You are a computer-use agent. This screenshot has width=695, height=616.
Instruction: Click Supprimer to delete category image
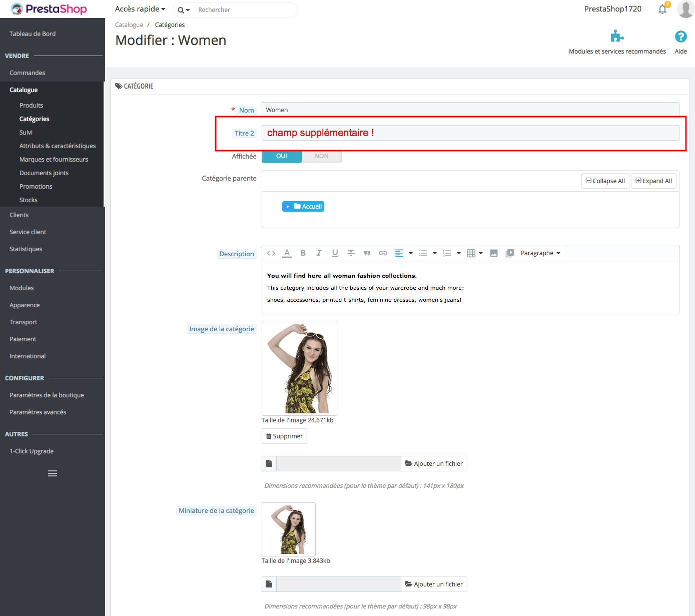[284, 436]
